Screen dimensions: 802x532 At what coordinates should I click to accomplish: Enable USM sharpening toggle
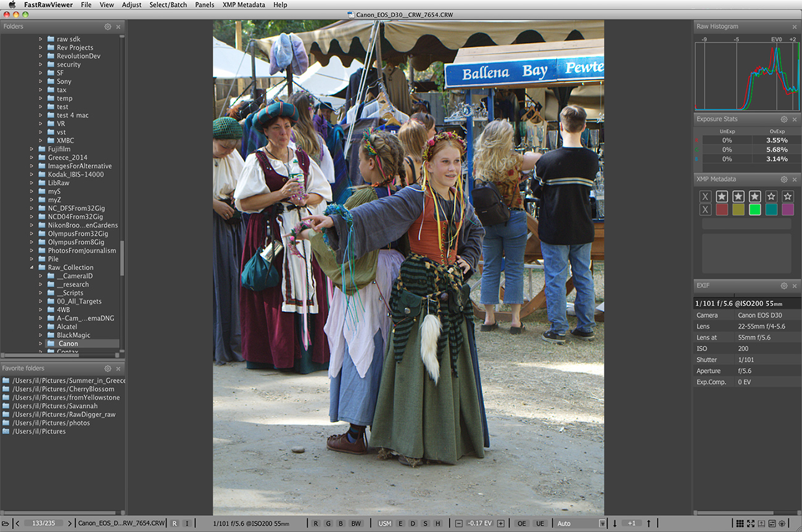click(x=385, y=523)
